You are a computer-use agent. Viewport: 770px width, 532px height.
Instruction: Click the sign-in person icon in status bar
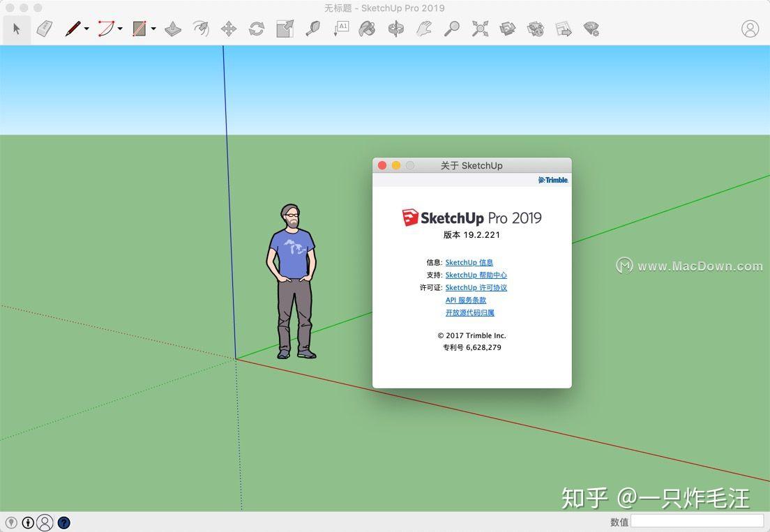pyautogui.click(x=45, y=523)
